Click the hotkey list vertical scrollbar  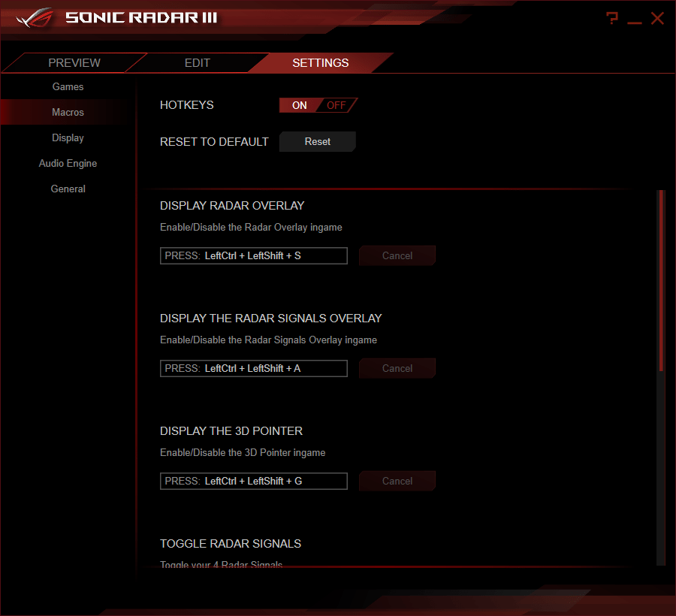(661, 280)
